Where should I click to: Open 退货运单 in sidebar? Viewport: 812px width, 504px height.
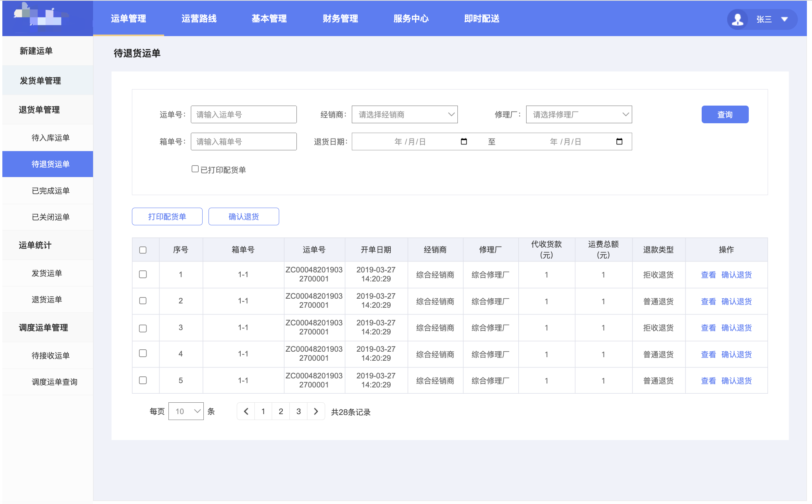(48, 299)
